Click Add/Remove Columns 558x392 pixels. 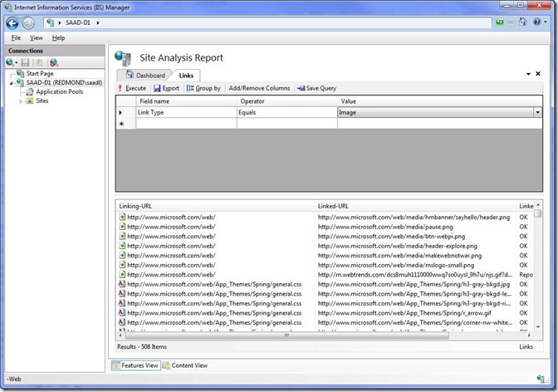pyautogui.click(x=259, y=88)
